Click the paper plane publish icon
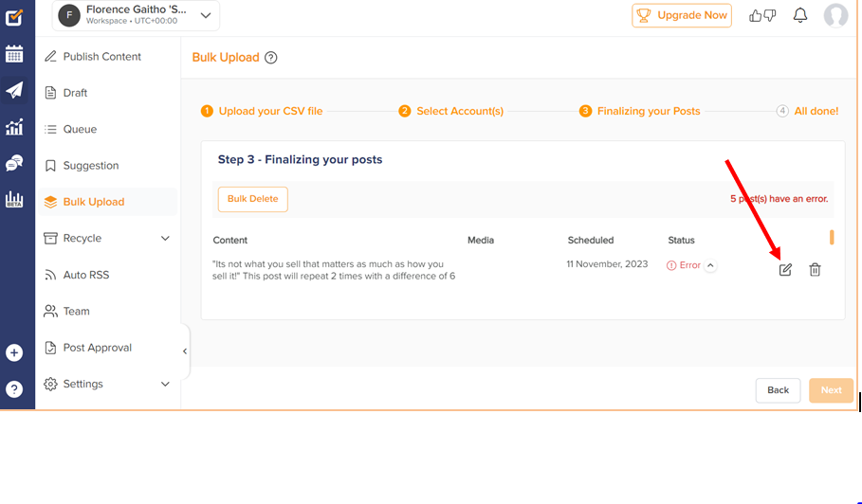 pos(14,90)
